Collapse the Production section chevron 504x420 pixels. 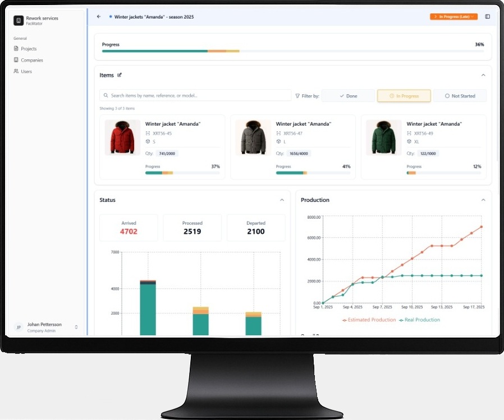click(483, 200)
